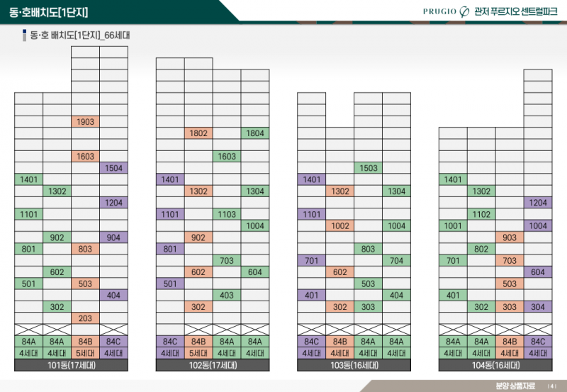Choose purple unit 1504 in 101동

[113, 168]
